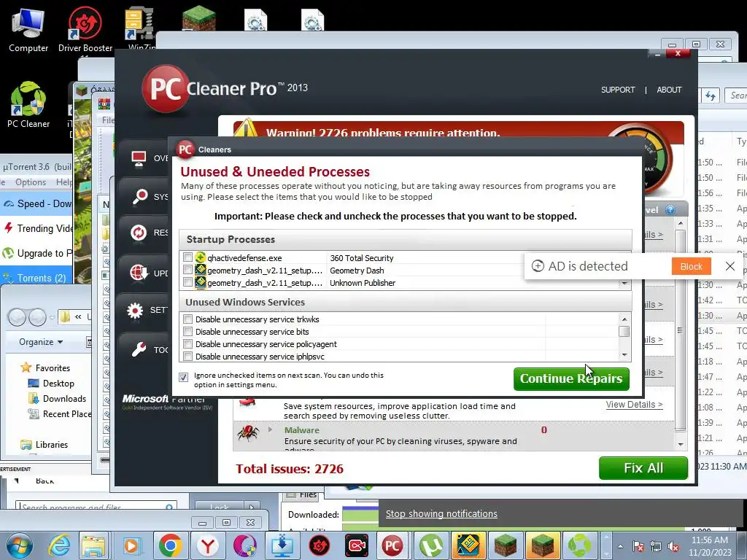Open the Driver Booster taskbar icon
The image size is (747, 560).
320,545
